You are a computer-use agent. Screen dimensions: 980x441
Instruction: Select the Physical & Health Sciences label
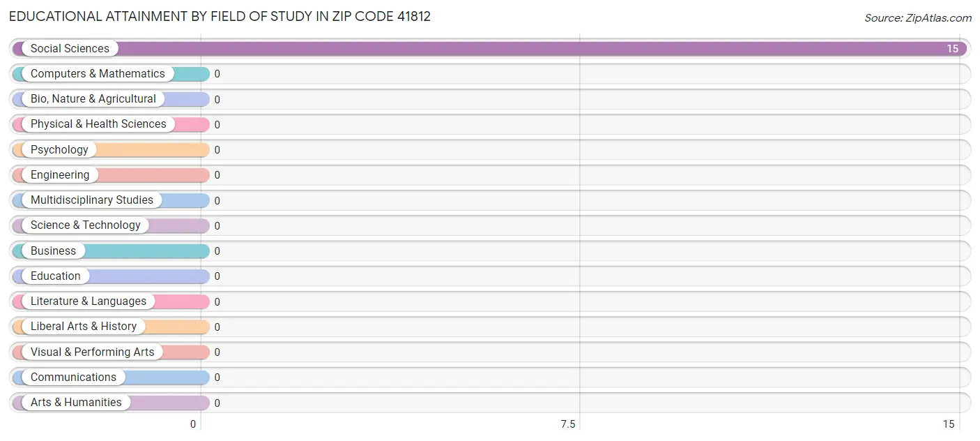[x=98, y=124]
